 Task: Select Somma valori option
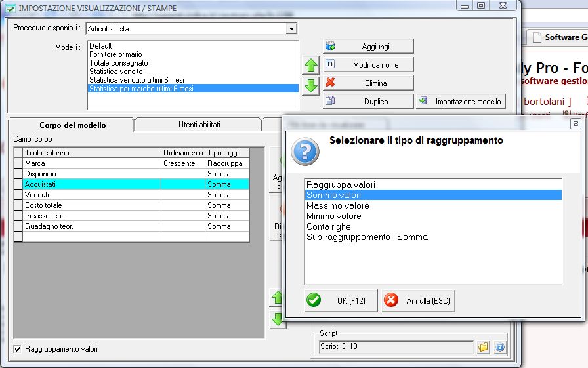tap(433, 195)
